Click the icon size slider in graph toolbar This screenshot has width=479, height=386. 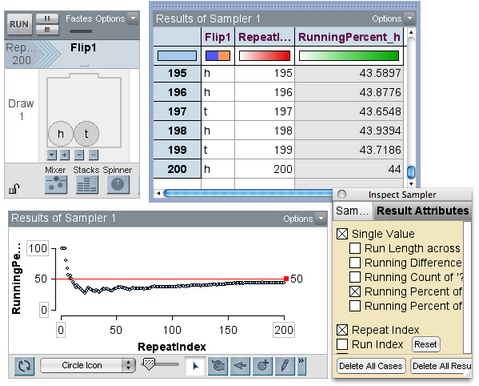click(160, 364)
